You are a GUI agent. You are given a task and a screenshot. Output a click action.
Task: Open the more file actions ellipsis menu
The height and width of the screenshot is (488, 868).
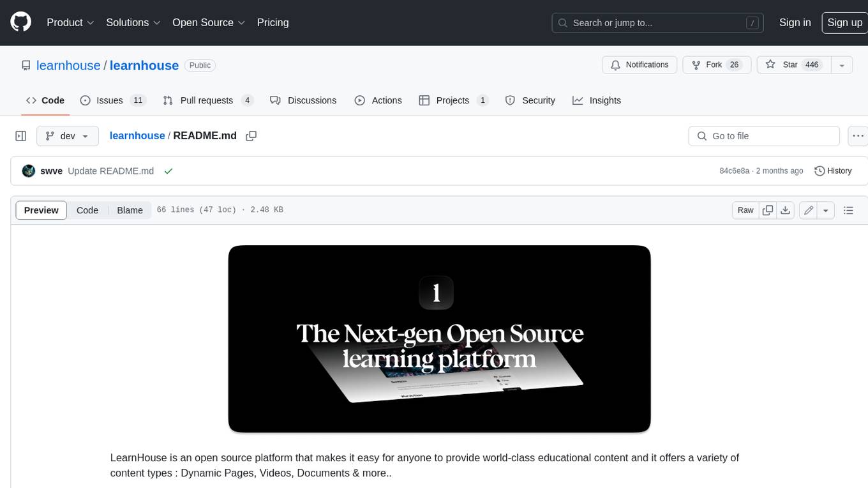pyautogui.click(x=858, y=136)
